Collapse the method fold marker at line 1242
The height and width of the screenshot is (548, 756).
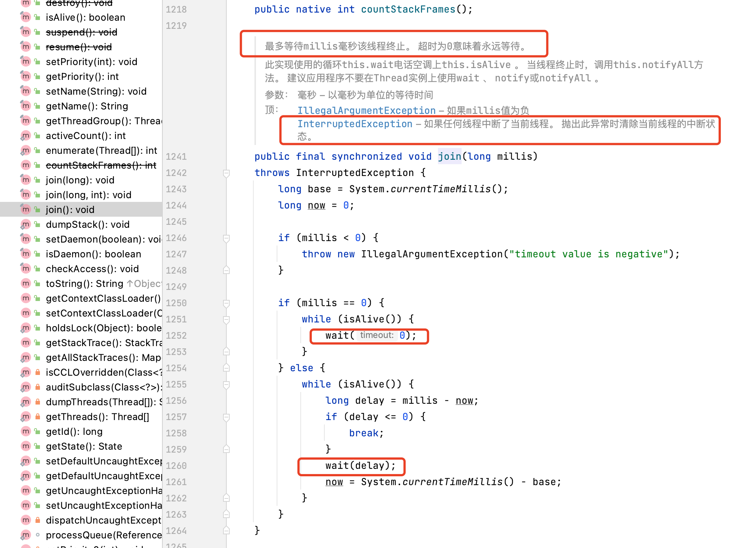(226, 173)
